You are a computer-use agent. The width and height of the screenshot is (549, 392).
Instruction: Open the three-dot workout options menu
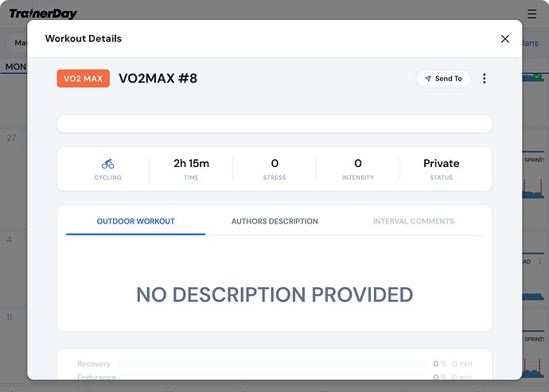pyautogui.click(x=485, y=79)
